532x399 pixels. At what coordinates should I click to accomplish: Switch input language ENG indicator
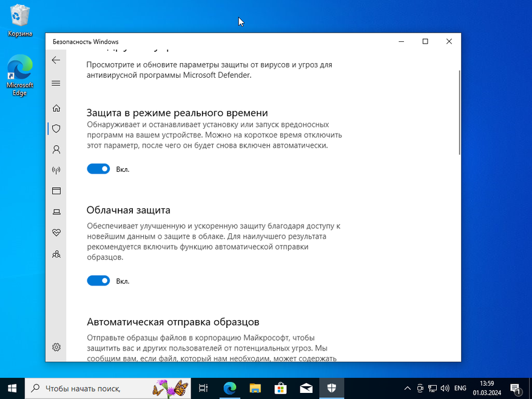[x=460, y=388]
